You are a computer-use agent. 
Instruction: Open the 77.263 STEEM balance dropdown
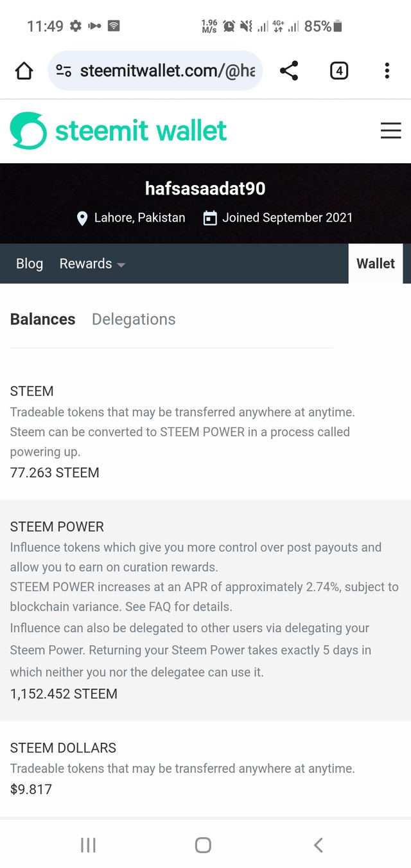(55, 473)
